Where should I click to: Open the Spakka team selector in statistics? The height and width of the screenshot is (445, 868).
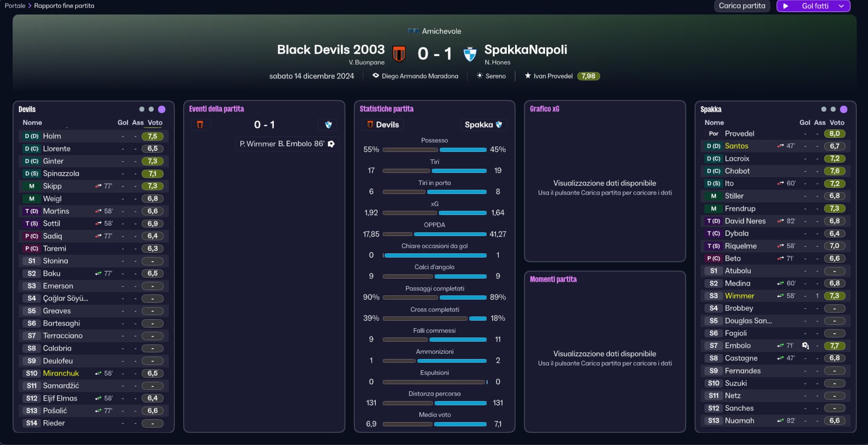click(x=483, y=125)
